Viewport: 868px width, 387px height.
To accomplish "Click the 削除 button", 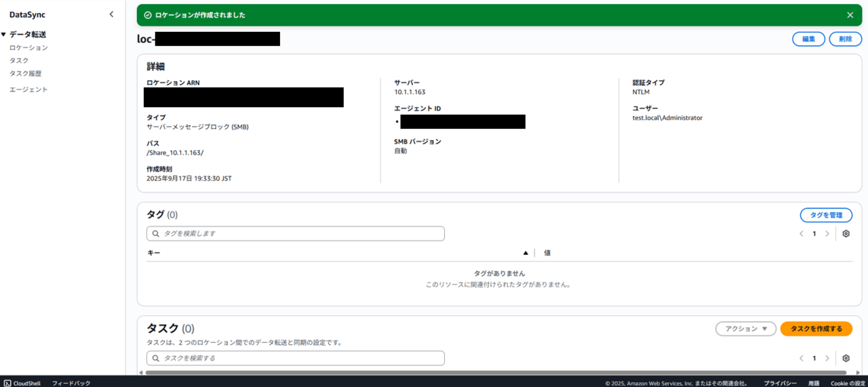I will point(845,39).
